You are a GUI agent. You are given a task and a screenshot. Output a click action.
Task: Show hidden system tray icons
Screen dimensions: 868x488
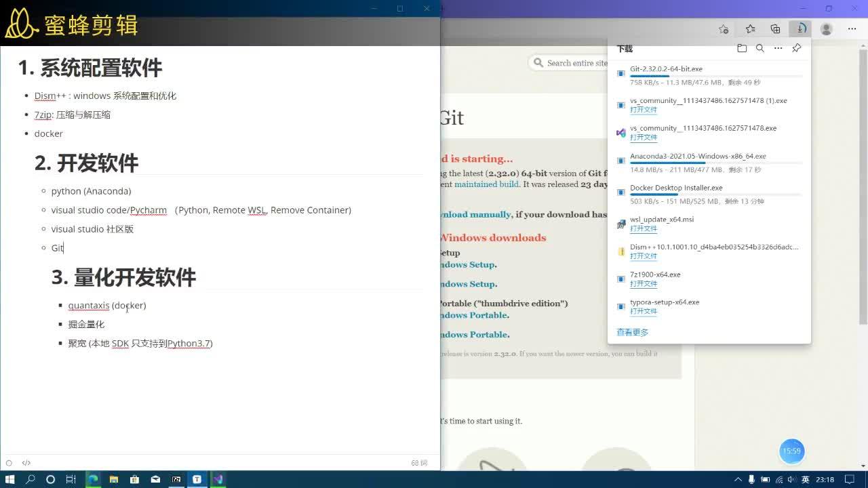click(x=738, y=480)
